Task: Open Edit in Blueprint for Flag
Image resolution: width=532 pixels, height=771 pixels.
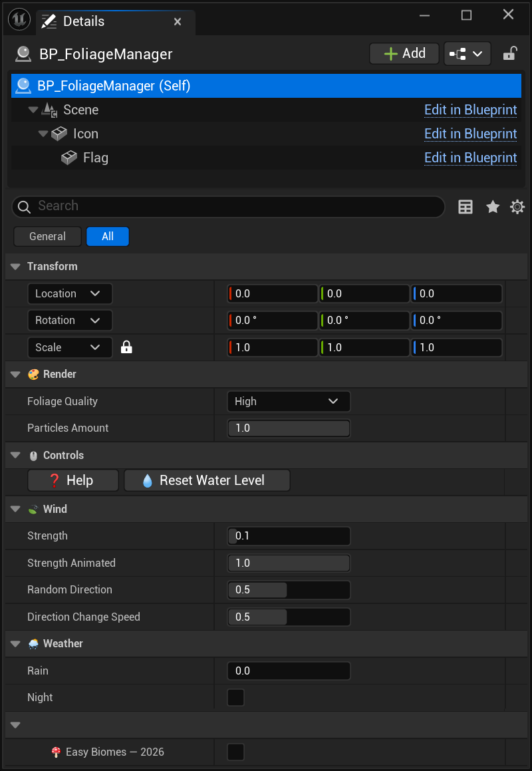Action: (x=471, y=158)
